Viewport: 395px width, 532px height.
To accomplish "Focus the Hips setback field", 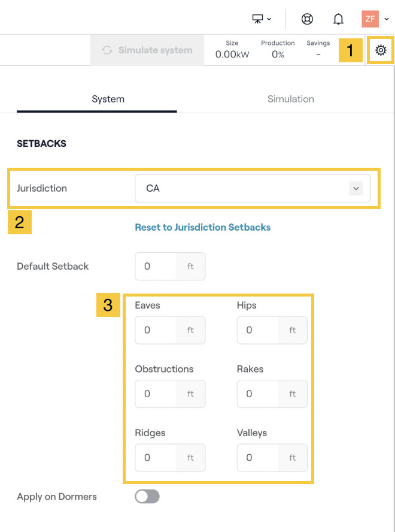I will point(258,330).
